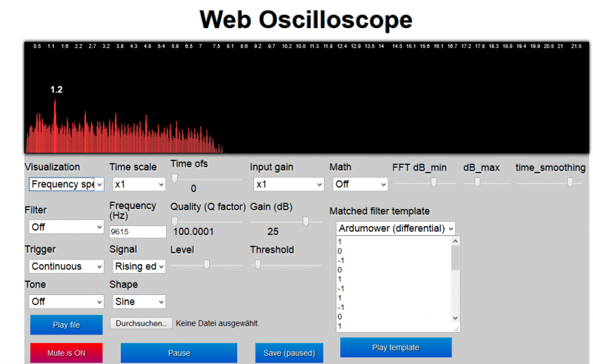Click the trigger Level slider handle
This screenshot has height=364, width=593.
pos(207,265)
